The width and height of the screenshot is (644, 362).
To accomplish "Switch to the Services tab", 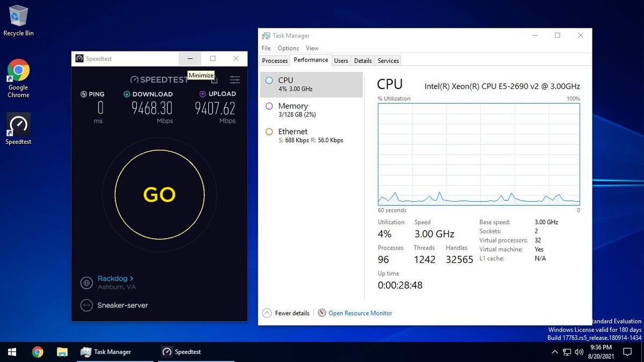I will (388, 61).
